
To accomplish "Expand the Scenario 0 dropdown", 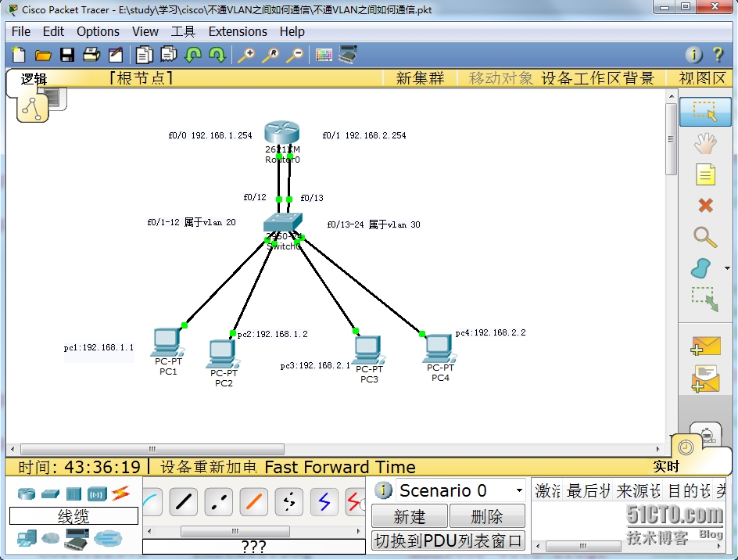I will pyautogui.click(x=519, y=490).
